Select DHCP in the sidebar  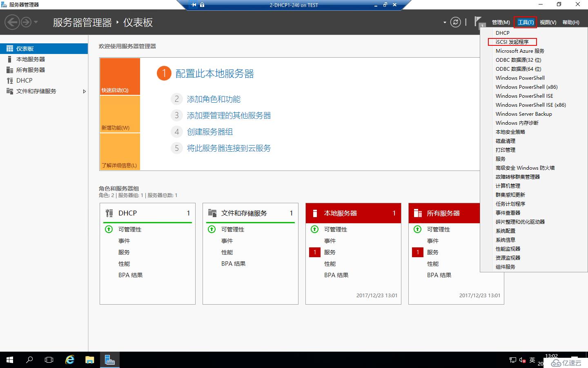click(44, 81)
